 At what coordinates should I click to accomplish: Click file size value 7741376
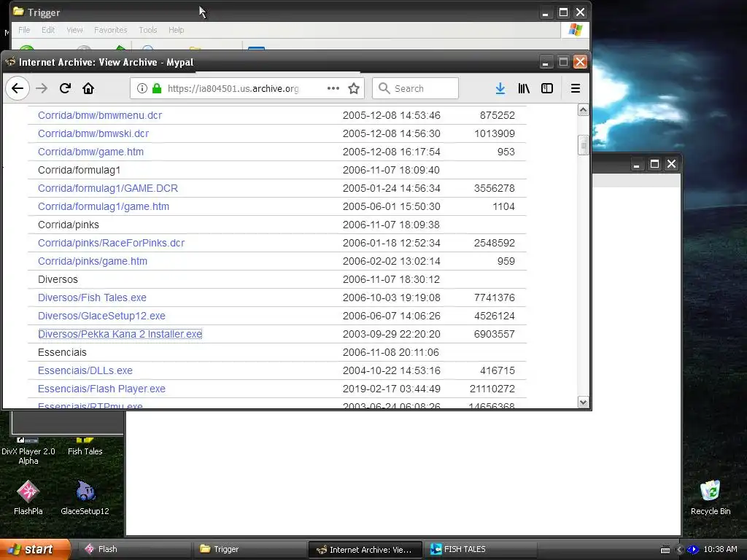[494, 297]
